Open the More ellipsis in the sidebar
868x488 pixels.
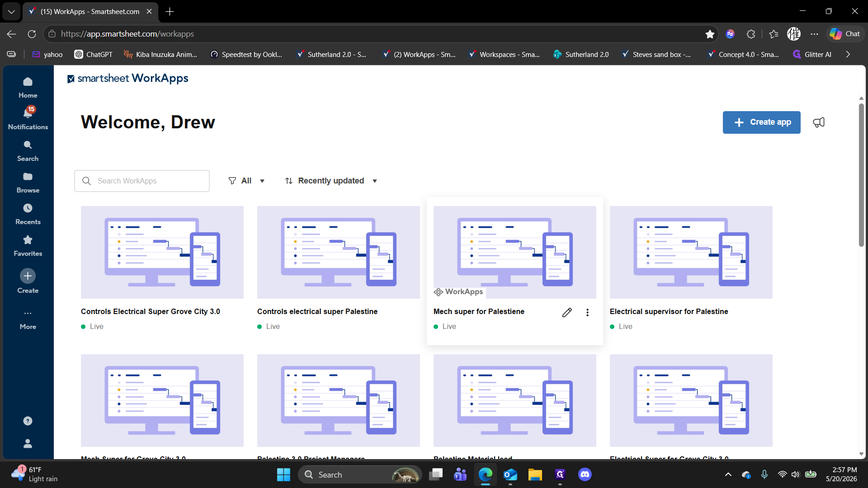click(x=28, y=319)
